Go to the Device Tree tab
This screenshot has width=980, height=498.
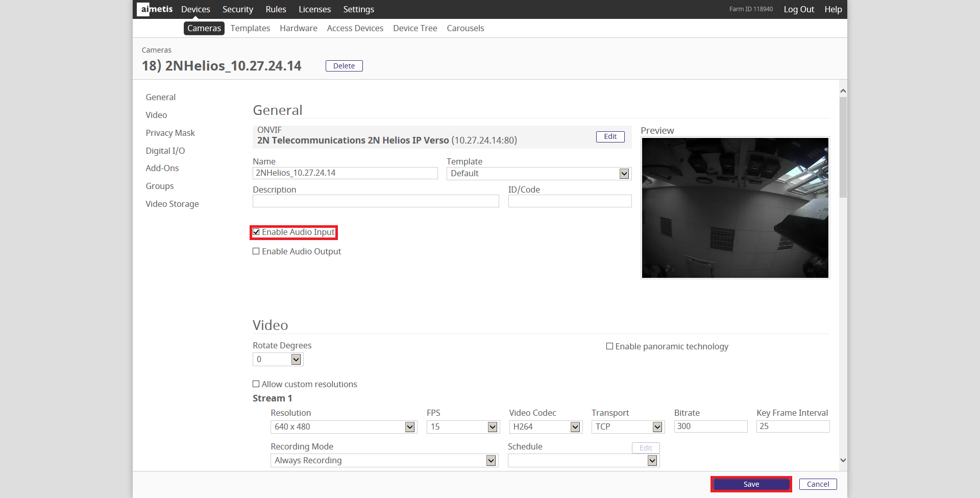click(415, 28)
